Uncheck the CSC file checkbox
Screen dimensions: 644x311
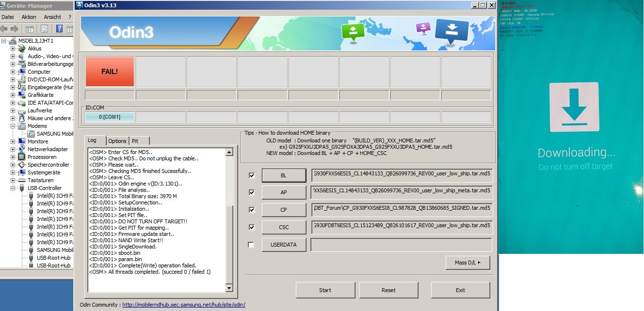251,228
